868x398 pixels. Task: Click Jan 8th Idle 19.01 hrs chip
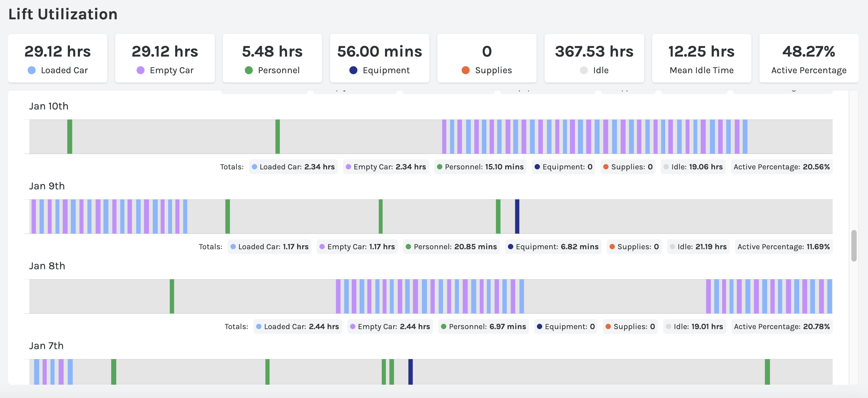[x=694, y=326]
